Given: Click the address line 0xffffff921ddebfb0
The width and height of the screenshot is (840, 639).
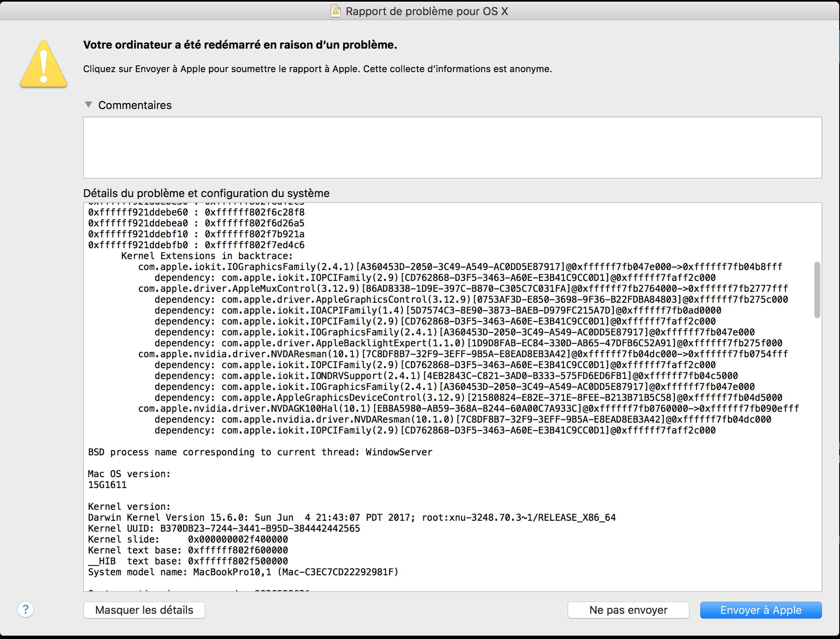Looking at the screenshot, I should 196,245.
